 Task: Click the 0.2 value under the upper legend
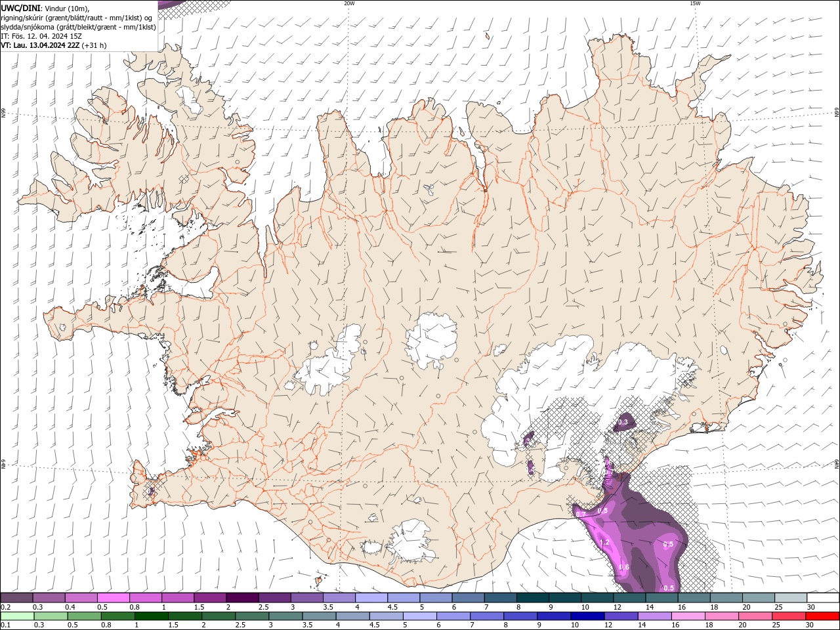(x=5, y=607)
